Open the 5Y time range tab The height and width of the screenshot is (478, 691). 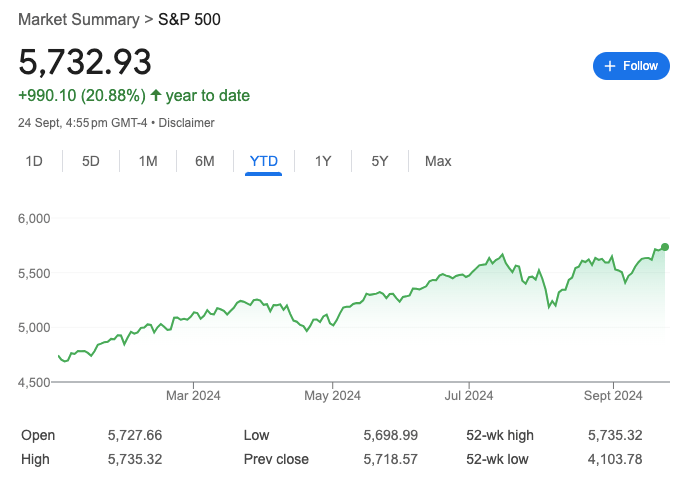[x=380, y=161]
